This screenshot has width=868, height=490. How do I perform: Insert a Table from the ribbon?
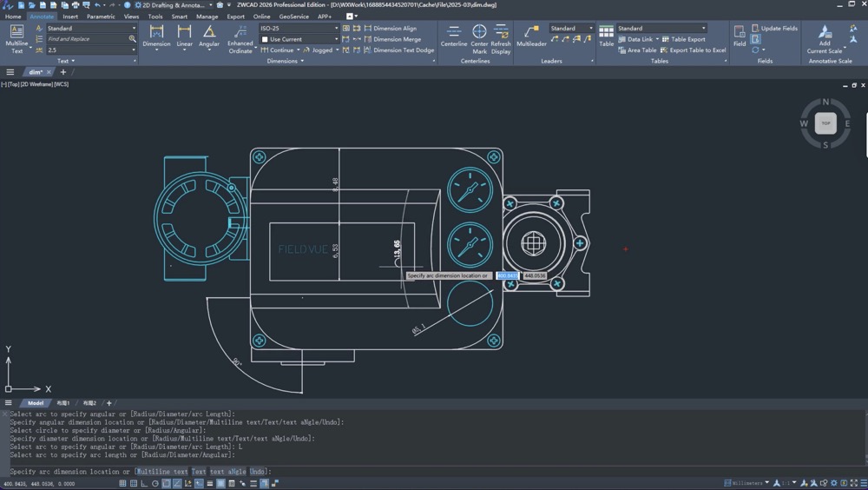pyautogui.click(x=606, y=36)
